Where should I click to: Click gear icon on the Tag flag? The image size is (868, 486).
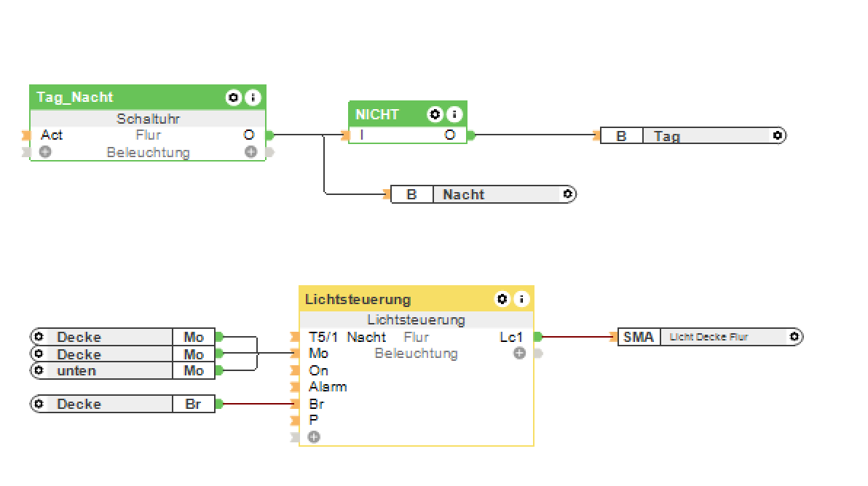777,135
